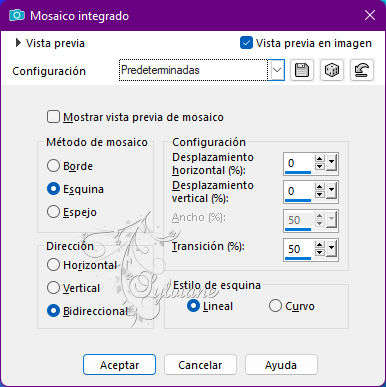Choose the Curvo corner style

[275, 306]
